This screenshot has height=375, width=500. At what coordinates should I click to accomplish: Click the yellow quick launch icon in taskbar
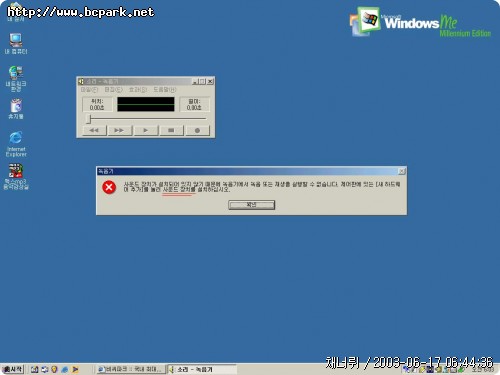point(55,369)
